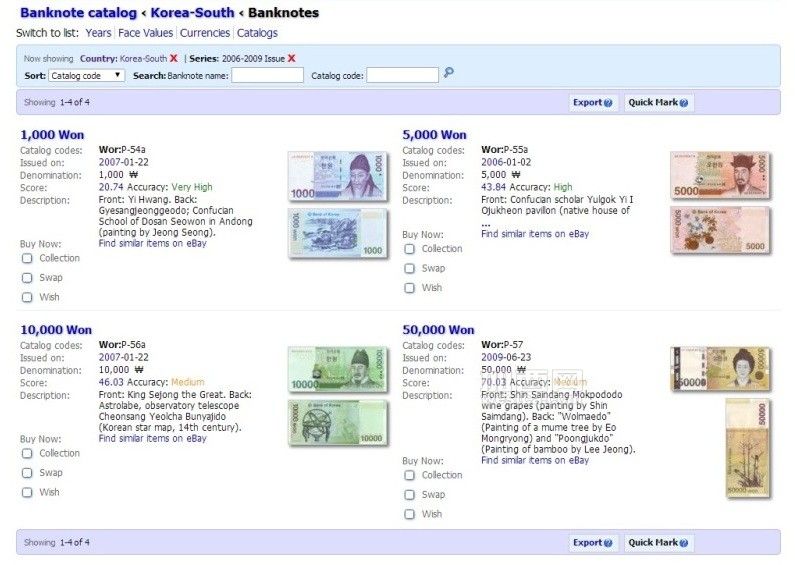Remove the 2006-2009 Issue series filter
Image resolution: width=795 pixels, height=565 pixels.
(x=291, y=59)
